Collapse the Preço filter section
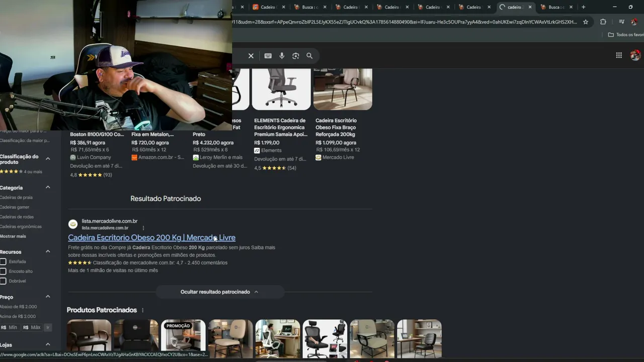Image resolution: width=644 pixels, height=362 pixels. point(48,297)
